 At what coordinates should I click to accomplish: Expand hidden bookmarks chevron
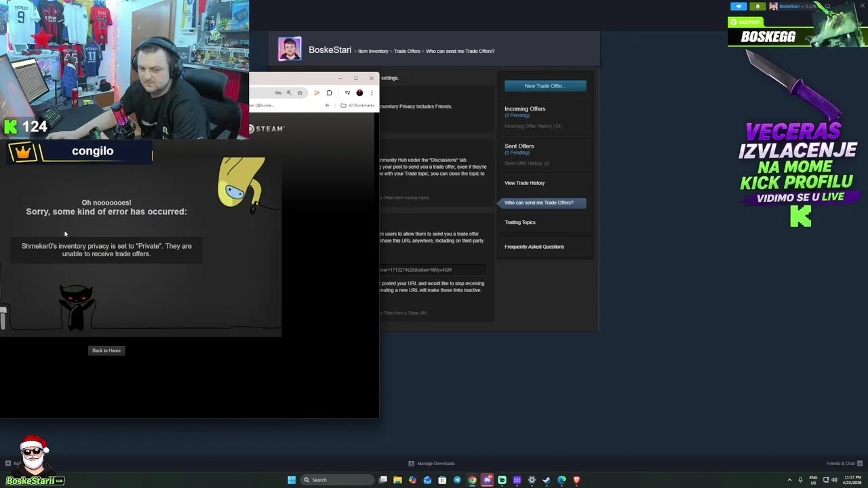[327, 105]
